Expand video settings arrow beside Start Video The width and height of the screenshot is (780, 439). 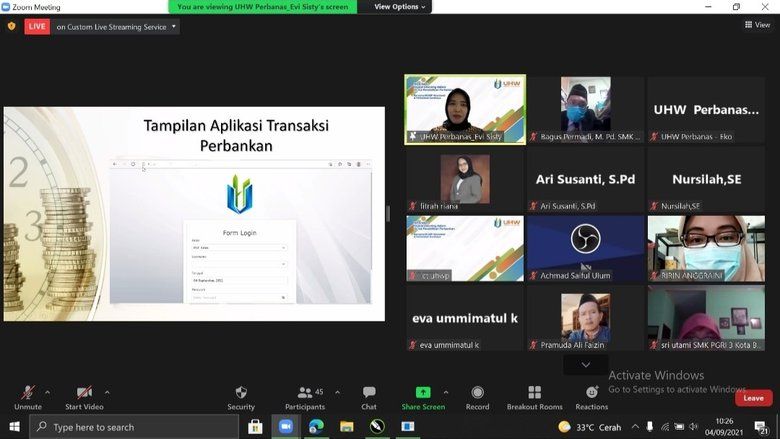click(x=107, y=392)
